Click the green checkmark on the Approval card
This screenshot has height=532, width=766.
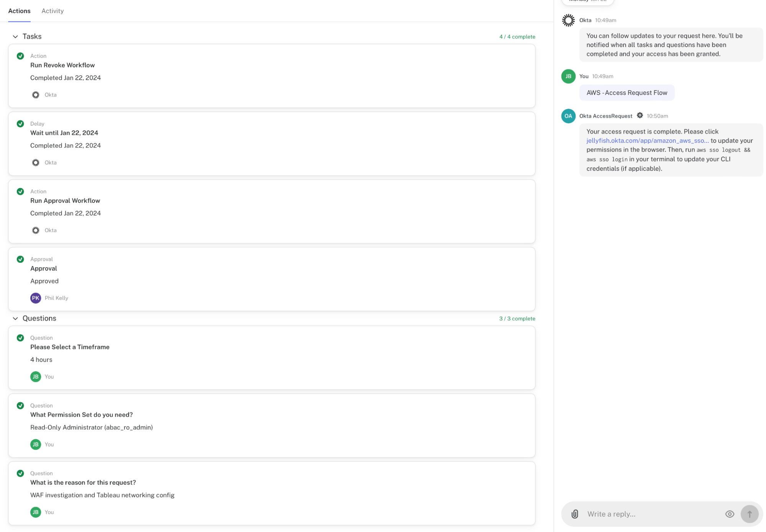(x=20, y=259)
